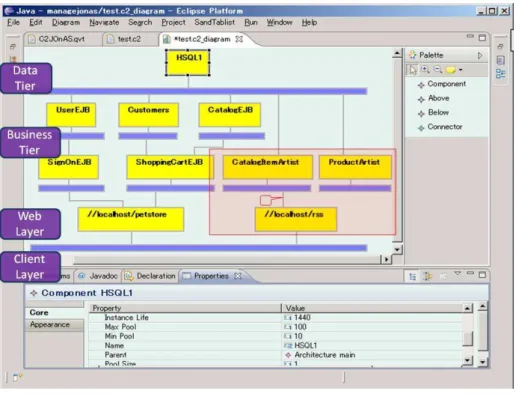
Task: Maximize the diagram editor area
Action: [x=482, y=38]
